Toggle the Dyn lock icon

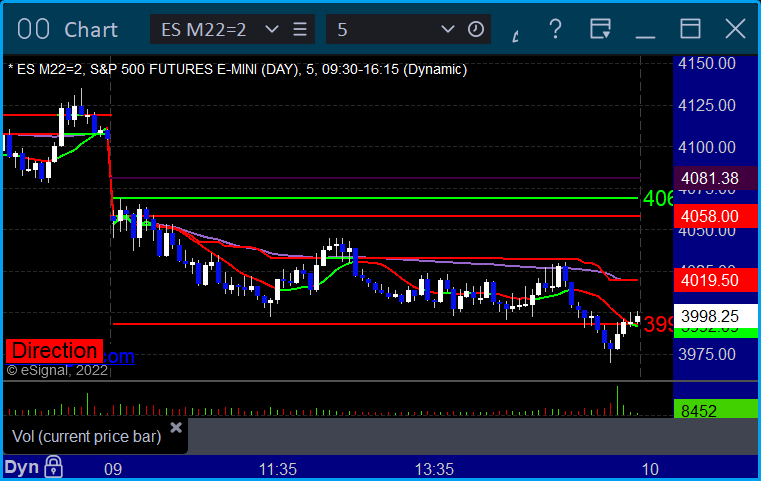pos(53,467)
